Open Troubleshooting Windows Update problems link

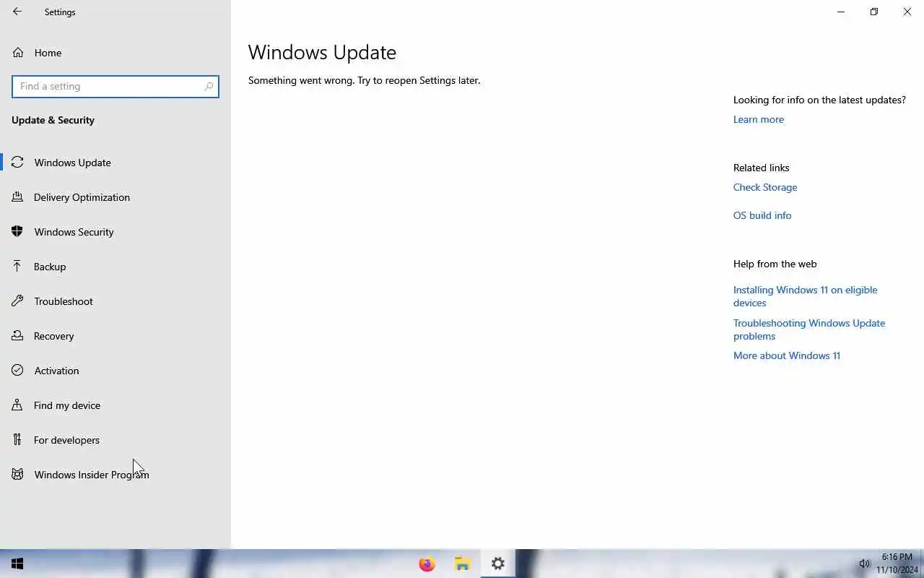809,329
